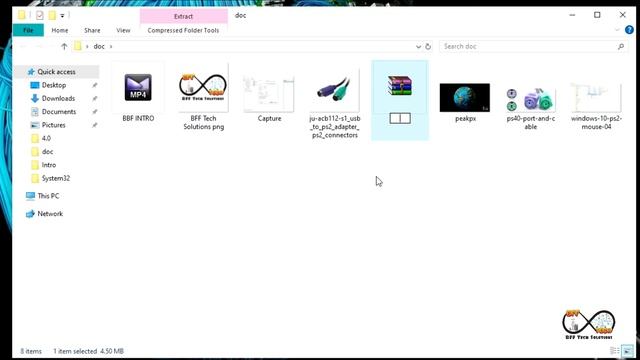Viewport: 640px width, 360px height.
Task: Select Network in navigation pane
Action: click(x=50, y=214)
